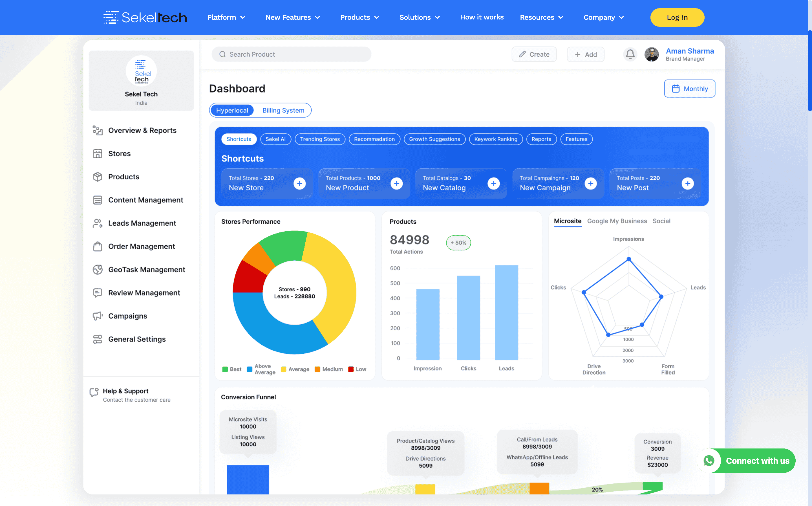Open the Social tab in radar chart
The image size is (812, 506).
[661, 221]
